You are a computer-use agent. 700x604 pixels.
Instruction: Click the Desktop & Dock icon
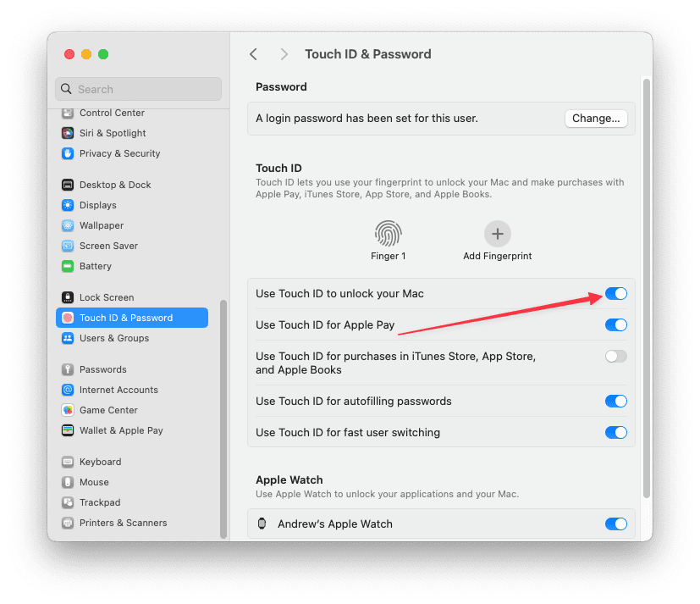(x=68, y=185)
